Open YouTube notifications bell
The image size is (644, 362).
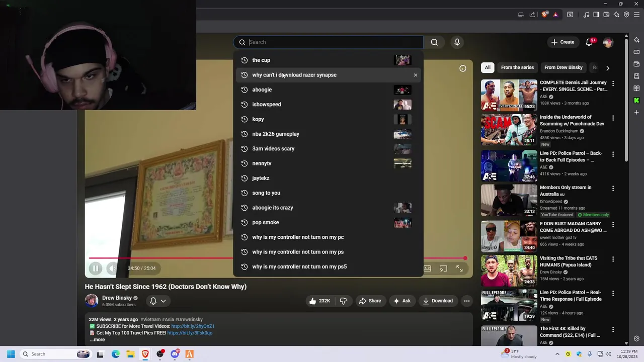[589, 42]
